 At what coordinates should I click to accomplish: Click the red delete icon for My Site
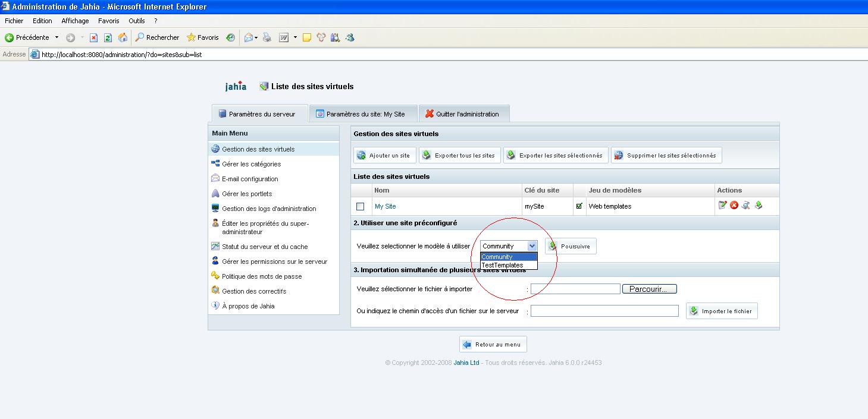point(734,206)
